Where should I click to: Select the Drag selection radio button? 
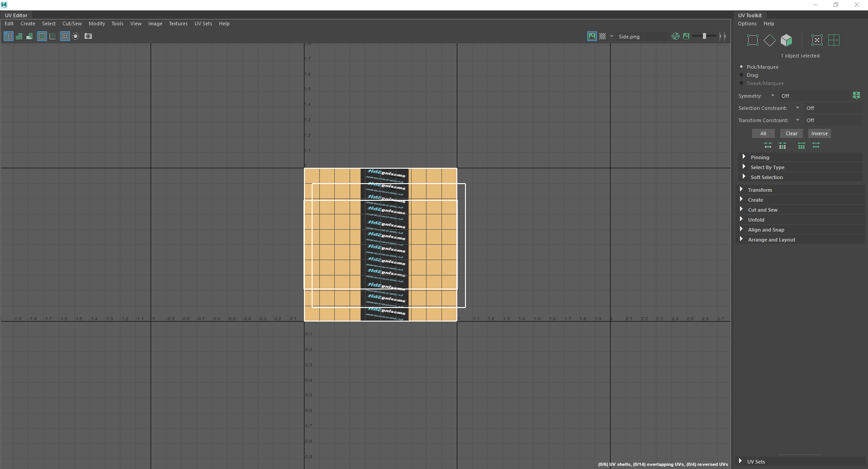[741, 75]
